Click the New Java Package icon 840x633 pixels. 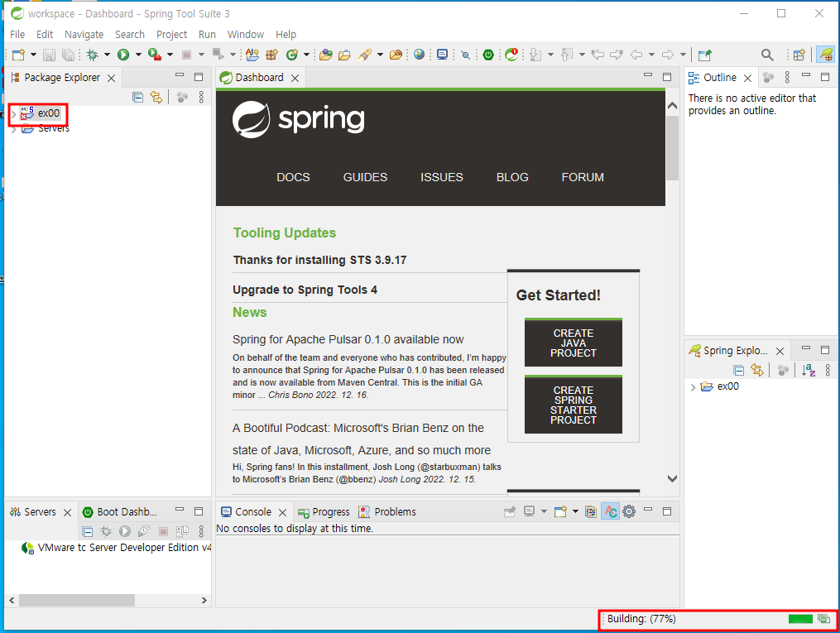tap(272, 55)
